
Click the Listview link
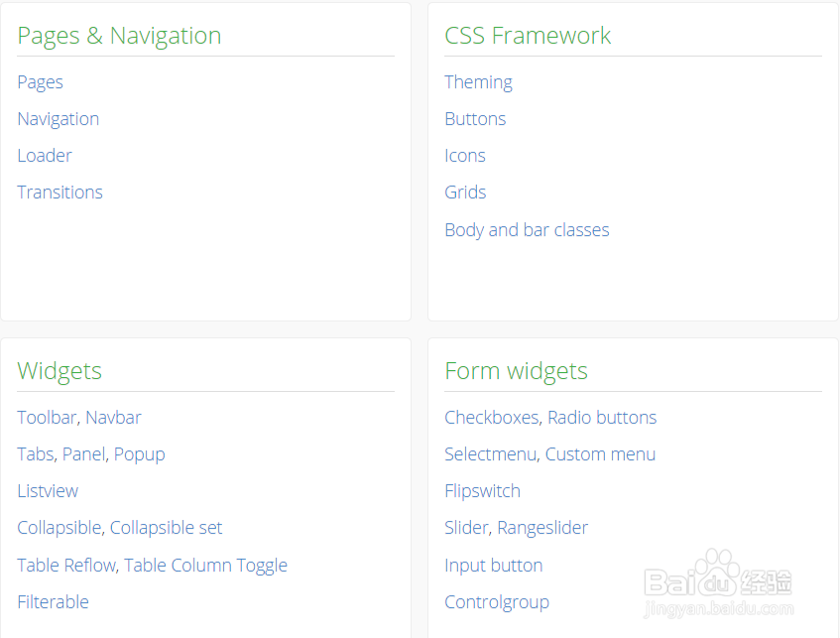pyautogui.click(x=48, y=490)
